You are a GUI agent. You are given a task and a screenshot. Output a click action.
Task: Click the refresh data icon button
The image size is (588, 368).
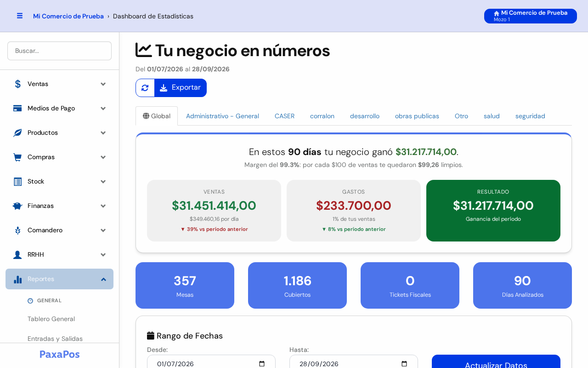[145, 88]
